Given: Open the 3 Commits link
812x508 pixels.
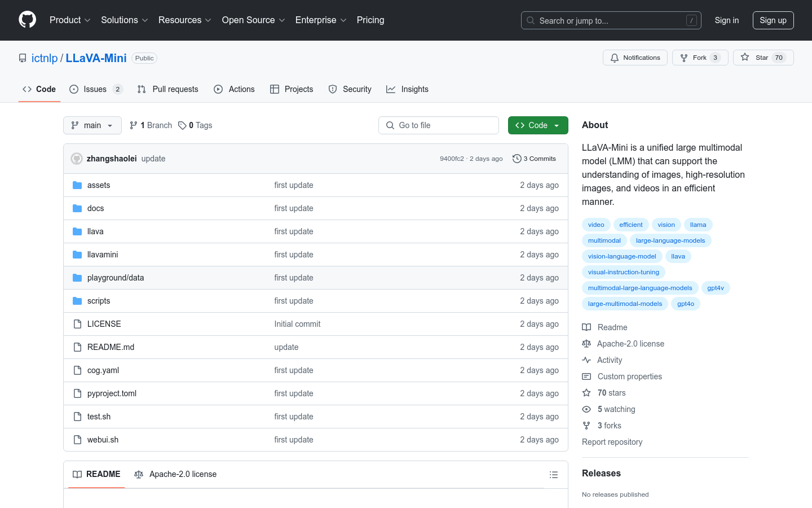Looking at the screenshot, I should 534,159.
